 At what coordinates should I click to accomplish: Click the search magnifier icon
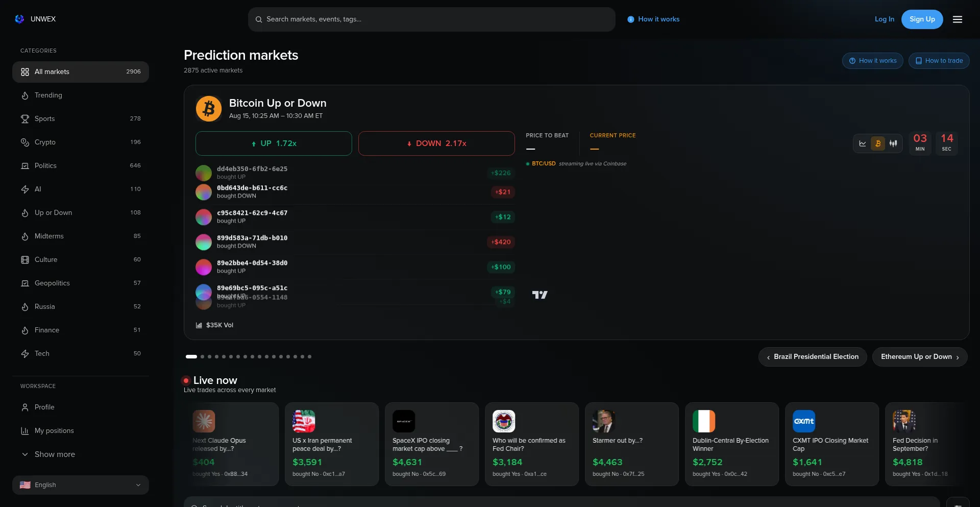(259, 19)
